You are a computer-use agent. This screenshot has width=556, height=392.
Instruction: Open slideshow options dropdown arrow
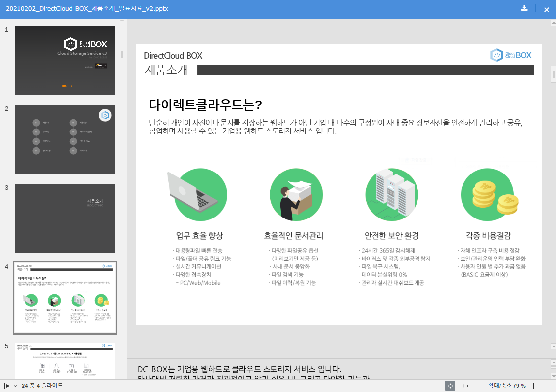[16, 386]
